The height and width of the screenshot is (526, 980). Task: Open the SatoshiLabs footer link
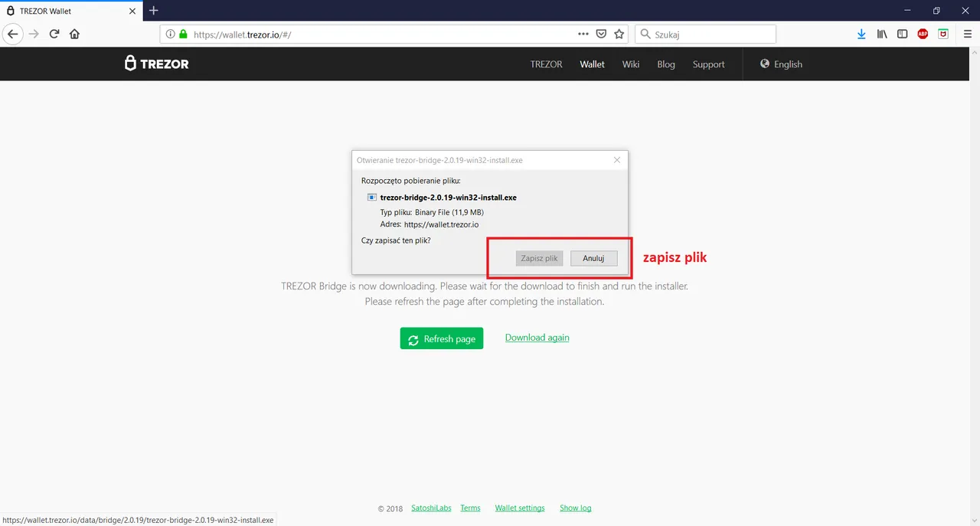pos(431,508)
